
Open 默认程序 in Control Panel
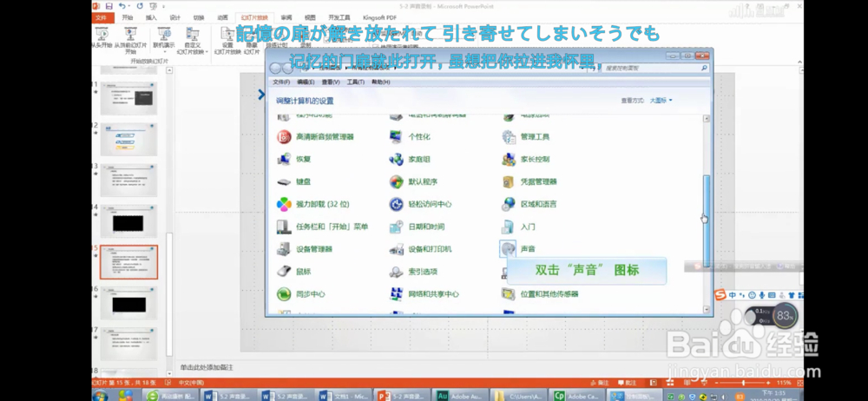point(413,181)
